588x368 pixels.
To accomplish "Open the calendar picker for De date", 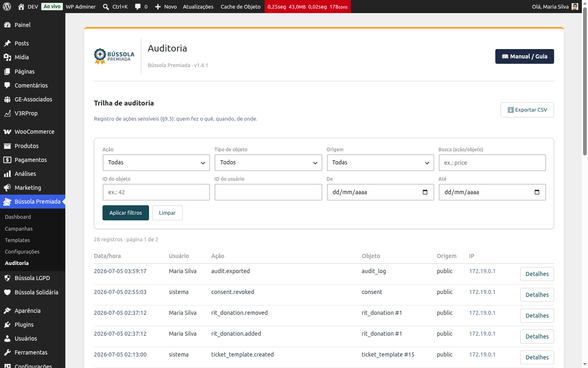I will (x=425, y=192).
